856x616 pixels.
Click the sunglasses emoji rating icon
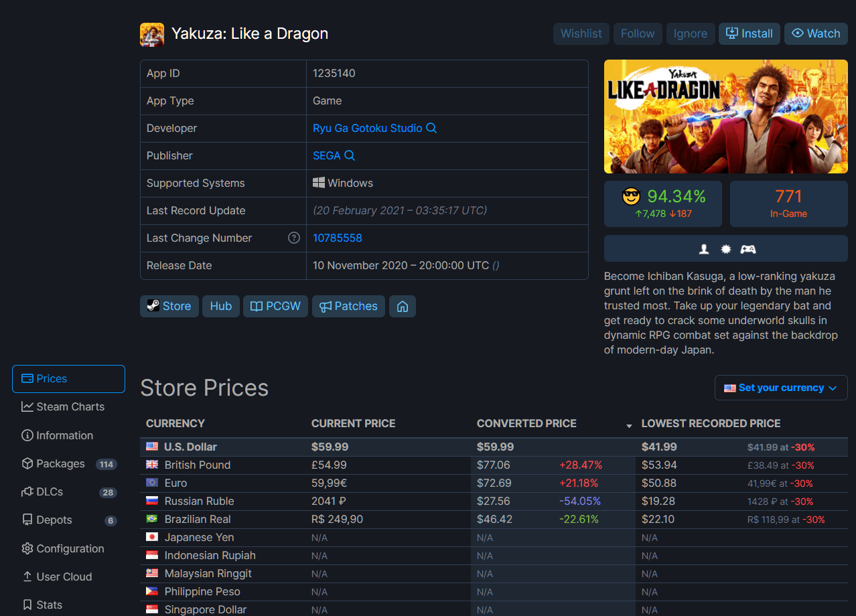coord(631,196)
